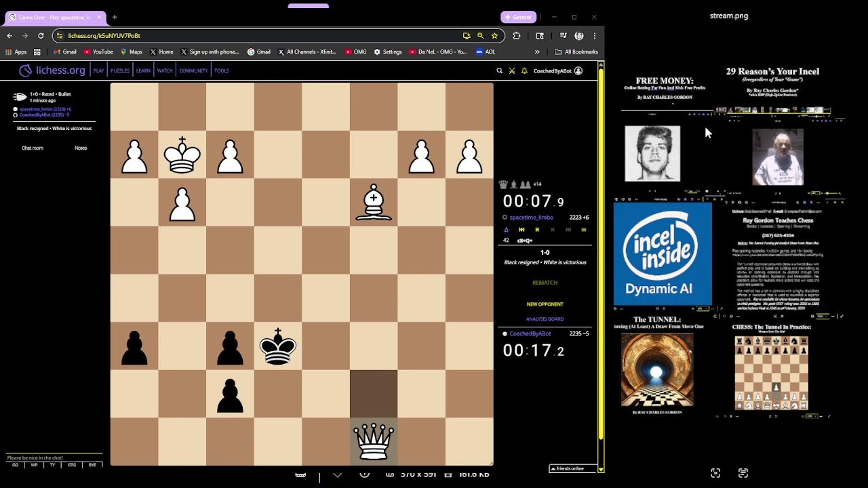The image size is (868, 488).
Task: Open the TOOLS menu
Action: pyautogui.click(x=222, y=70)
